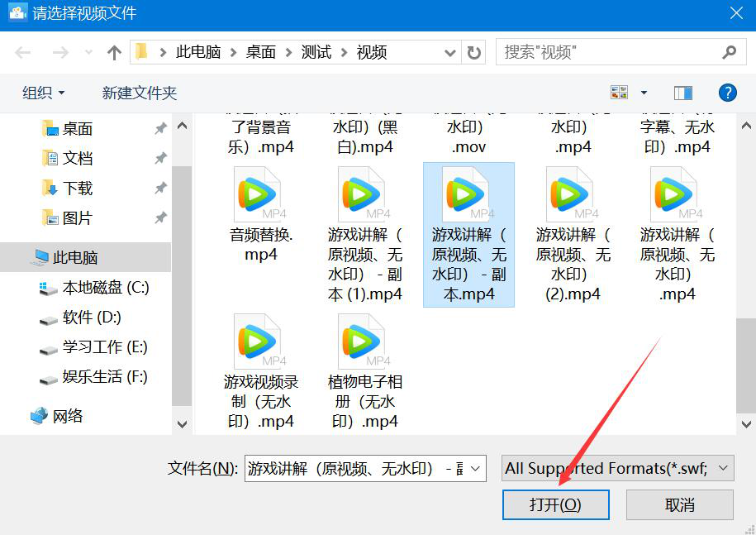
Task: Refresh the 视频 folder
Action: coord(474,52)
